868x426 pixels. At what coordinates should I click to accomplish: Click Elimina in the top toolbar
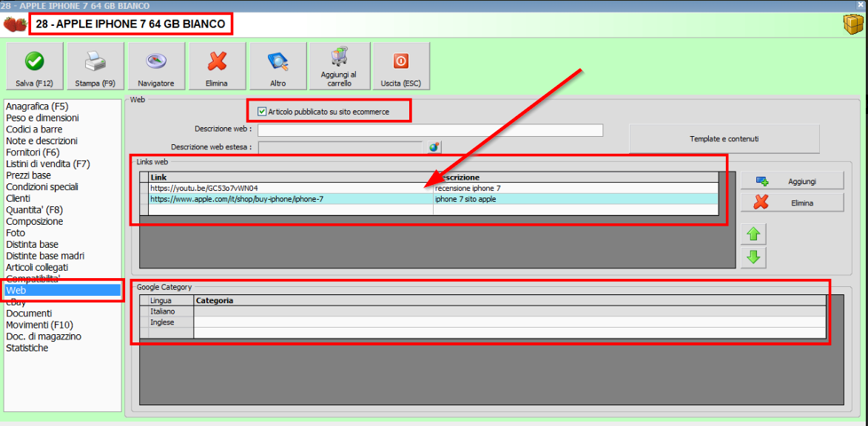tap(217, 66)
